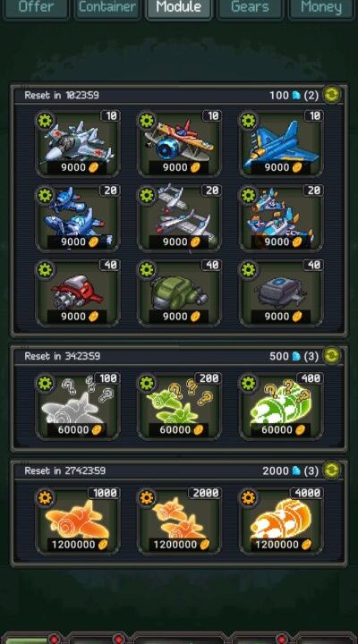Open the Container tab

107,8
